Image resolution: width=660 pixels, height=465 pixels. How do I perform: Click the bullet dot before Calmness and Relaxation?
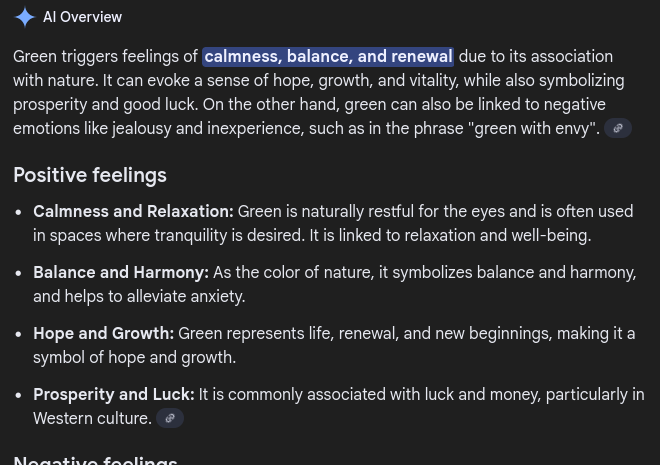point(19,213)
